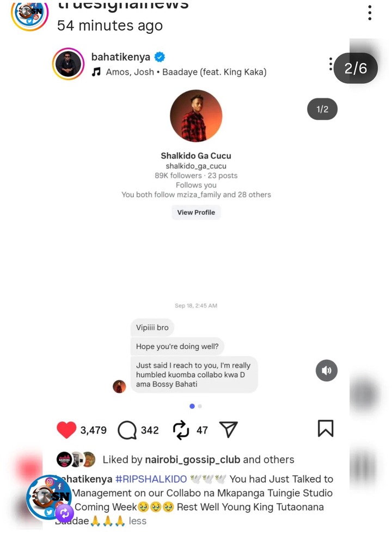
Task: Open bahatikenya profile picture story ring
Action: [68, 64]
